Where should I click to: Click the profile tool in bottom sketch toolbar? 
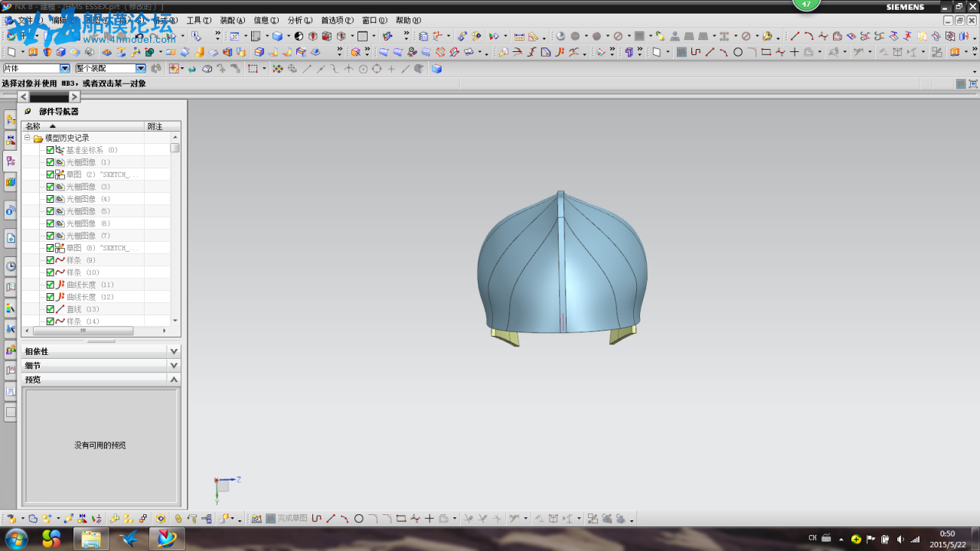pos(316,518)
